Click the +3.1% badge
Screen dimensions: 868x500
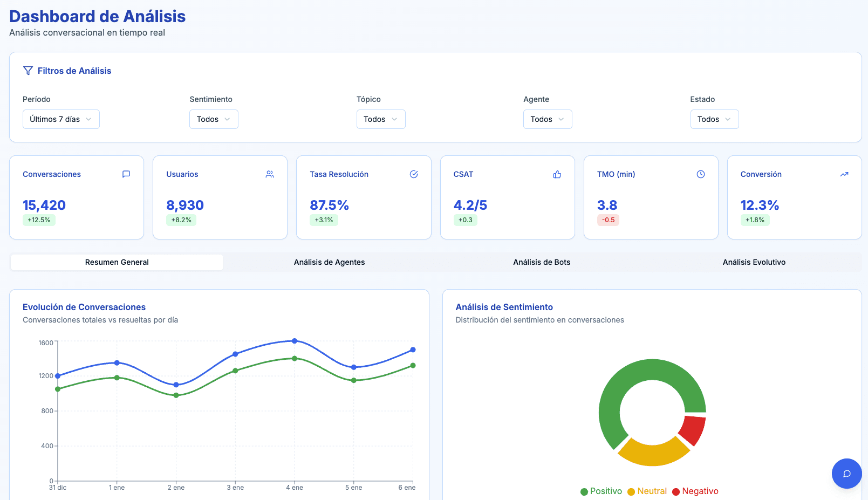click(x=324, y=220)
